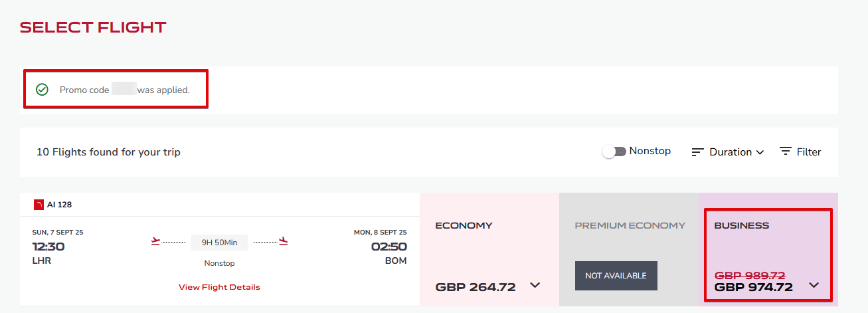Click the Filter lines icon
868x313 pixels.
point(786,152)
